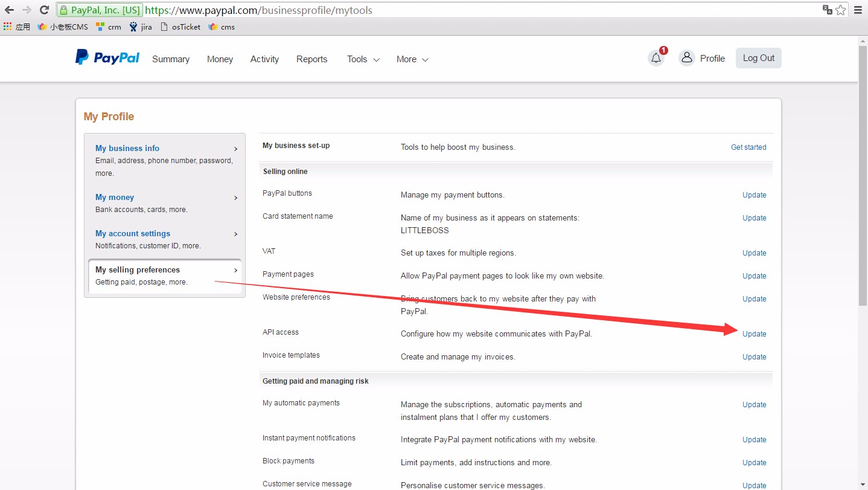Click the green padlock security indicator
Screen dimensions: 868x490
point(63,10)
